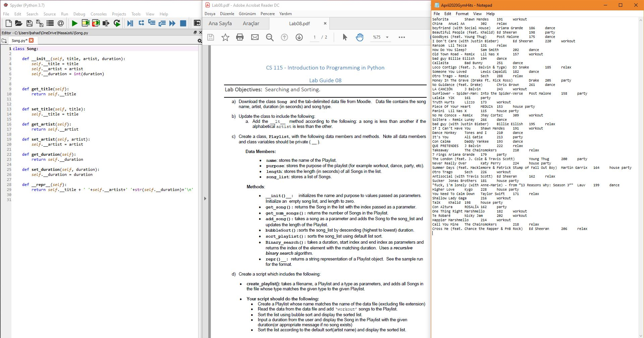Screen dimensions: 644x338
Task: Run current cell and advance
Action: (96, 23)
